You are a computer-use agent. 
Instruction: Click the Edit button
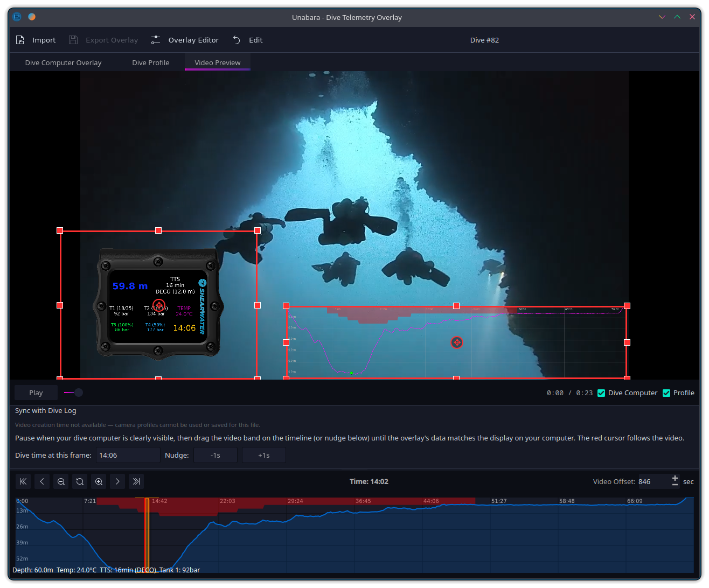pos(247,40)
